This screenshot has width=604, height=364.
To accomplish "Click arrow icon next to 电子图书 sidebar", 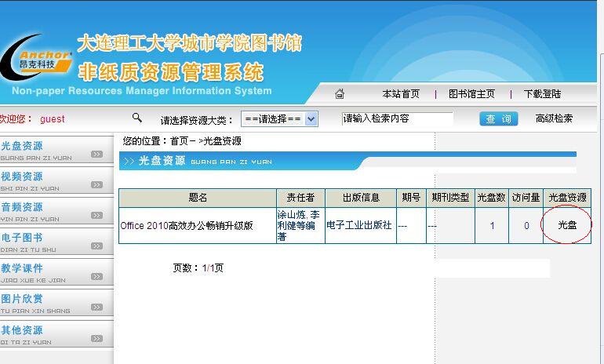I will tap(97, 246).
